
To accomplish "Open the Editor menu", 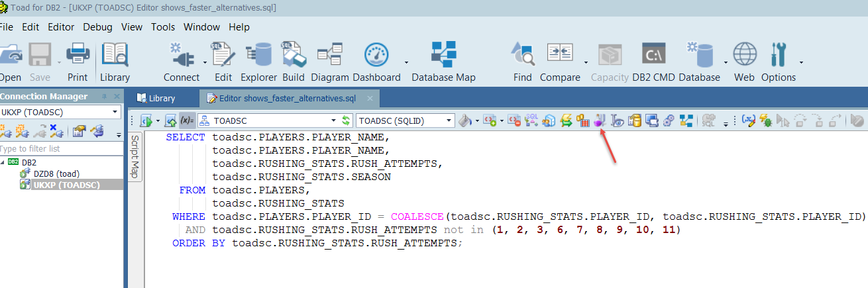I will (x=61, y=27).
